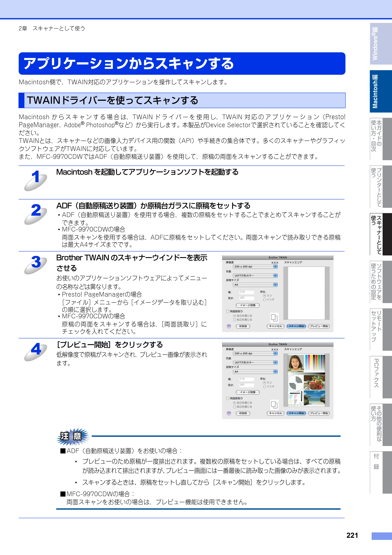Click イメージ調整 in photo-preview dialog
The width and height of the screenshot is (392, 555).
coord(248,392)
